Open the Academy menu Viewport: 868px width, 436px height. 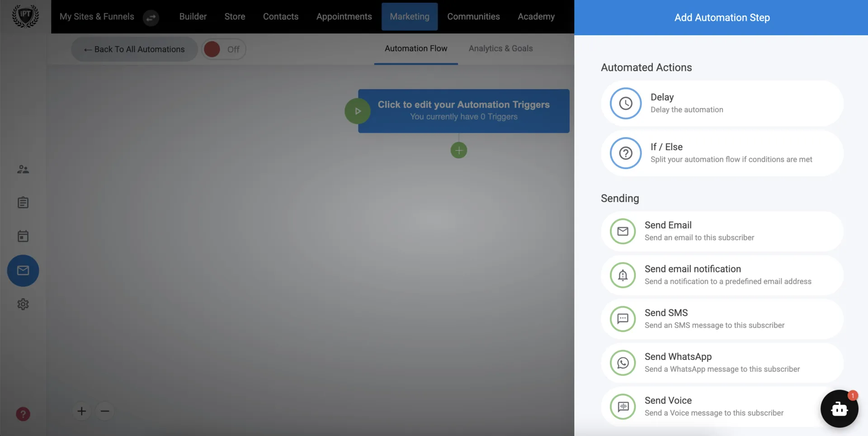tap(536, 17)
